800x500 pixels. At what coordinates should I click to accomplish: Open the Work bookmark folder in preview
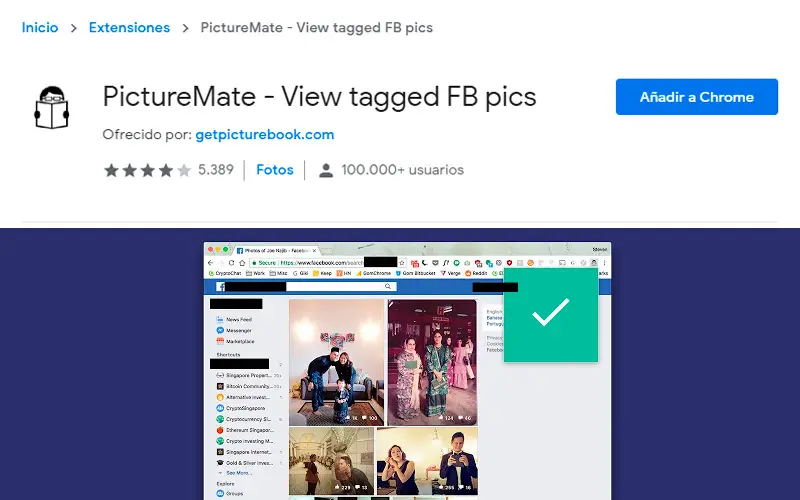pos(256,273)
